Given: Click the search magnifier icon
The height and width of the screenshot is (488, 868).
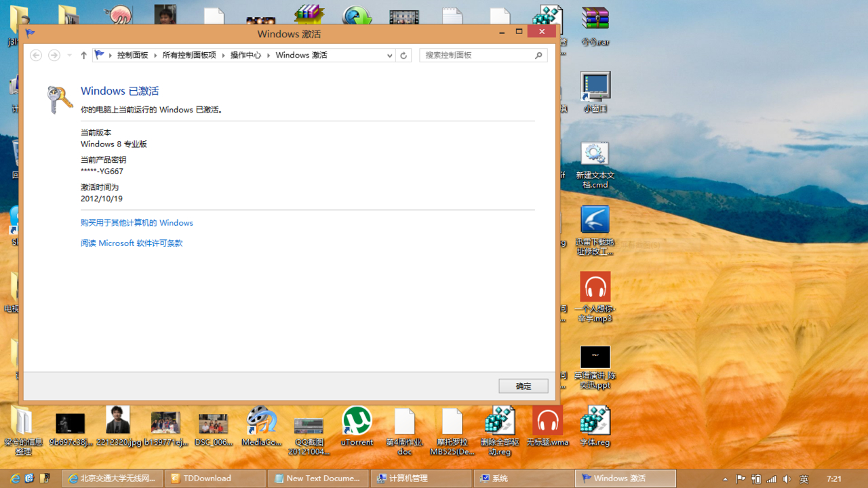Looking at the screenshot, I should [539, 56].
